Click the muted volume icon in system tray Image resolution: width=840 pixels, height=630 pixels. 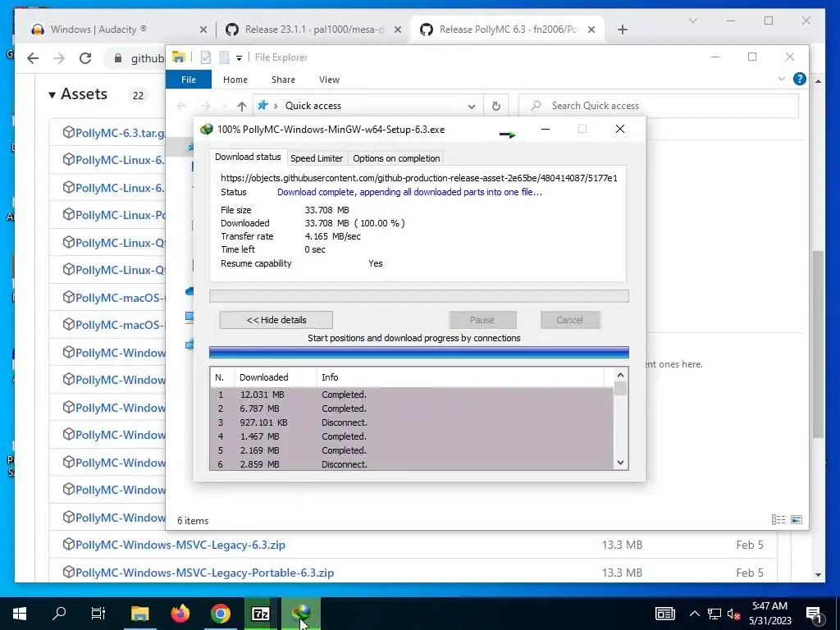(x=733, y=614)
